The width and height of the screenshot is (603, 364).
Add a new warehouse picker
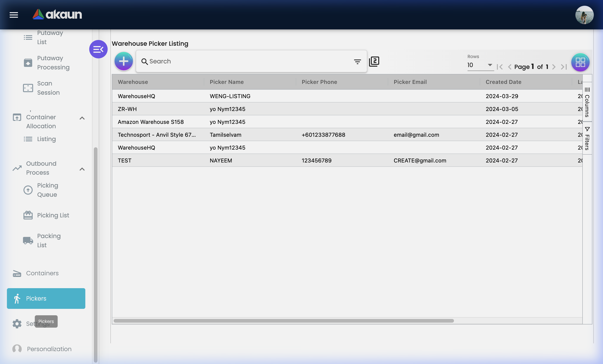pyautogui.click(x=123, y=61)
